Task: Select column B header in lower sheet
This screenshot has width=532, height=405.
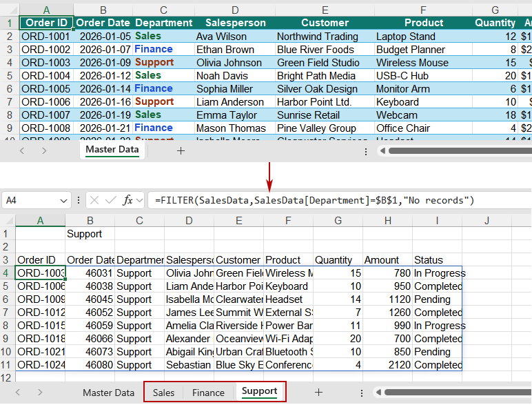Action: click(90, 221)
